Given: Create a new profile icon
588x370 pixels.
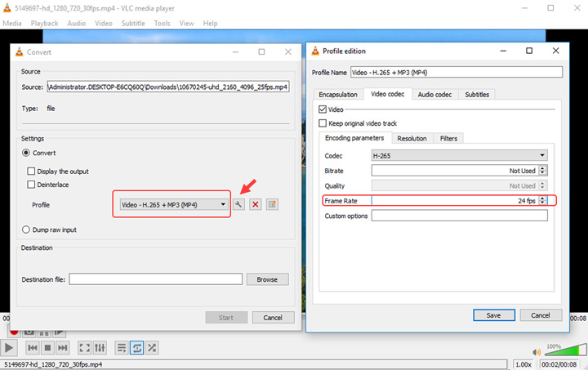Looking at the screenshot, I should [272, 204].
